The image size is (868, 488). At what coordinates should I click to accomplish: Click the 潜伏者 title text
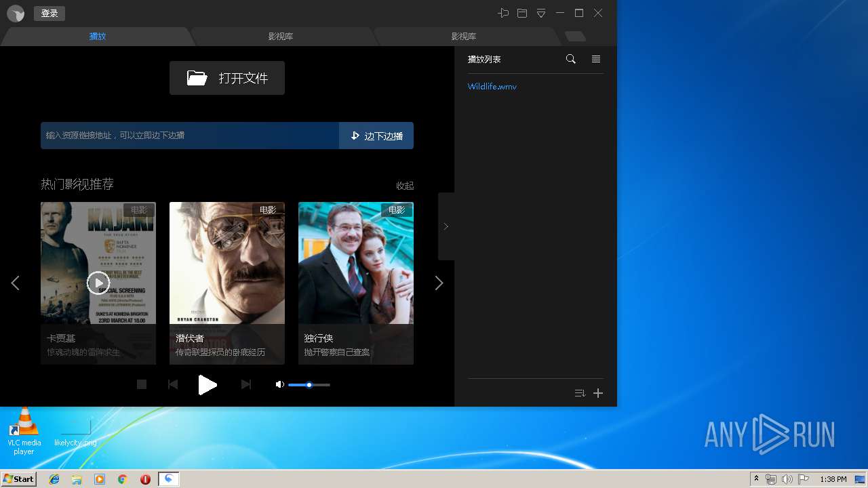(x=190, y=338)
